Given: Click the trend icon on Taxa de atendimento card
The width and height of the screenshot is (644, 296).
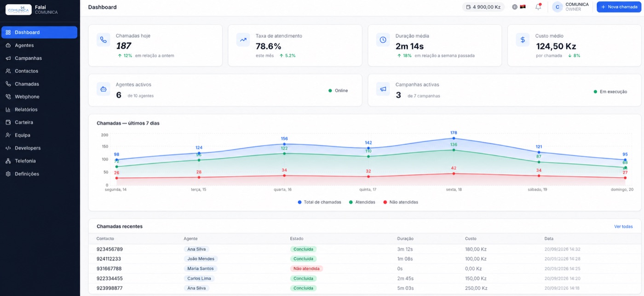Looking at the screenshot, I should 243,40.
